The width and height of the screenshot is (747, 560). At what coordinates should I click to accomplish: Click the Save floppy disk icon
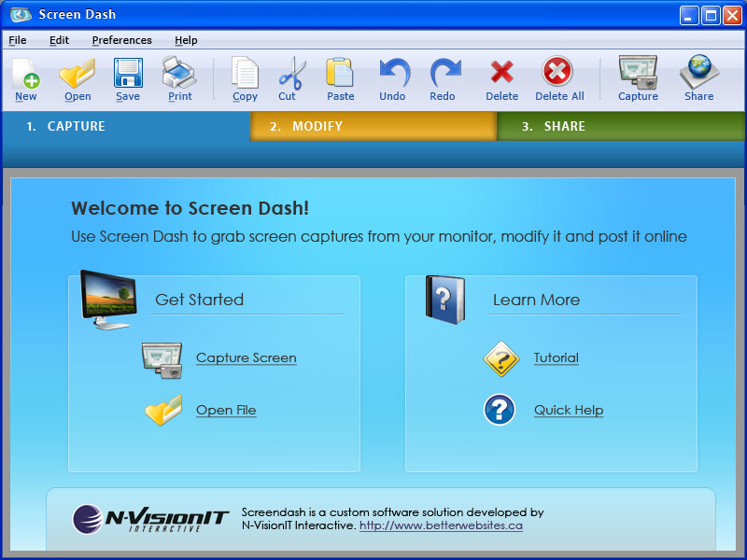[128, 73]
